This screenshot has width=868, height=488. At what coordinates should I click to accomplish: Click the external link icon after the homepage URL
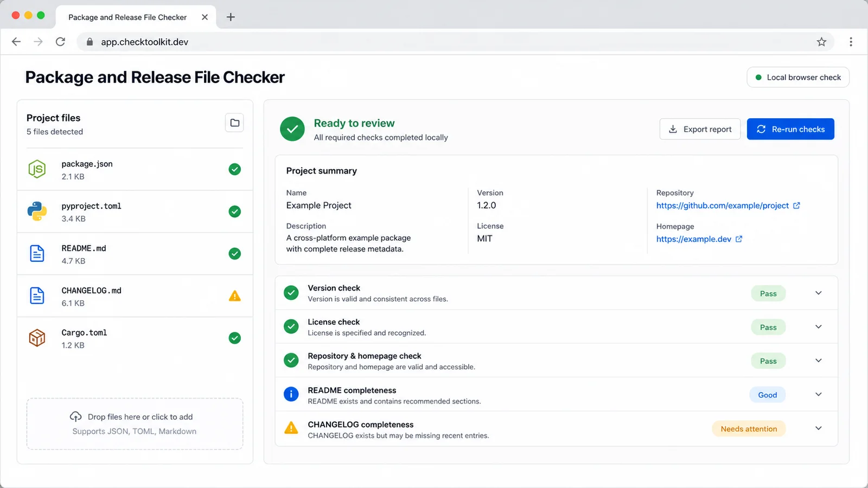[x=739, y=239]
